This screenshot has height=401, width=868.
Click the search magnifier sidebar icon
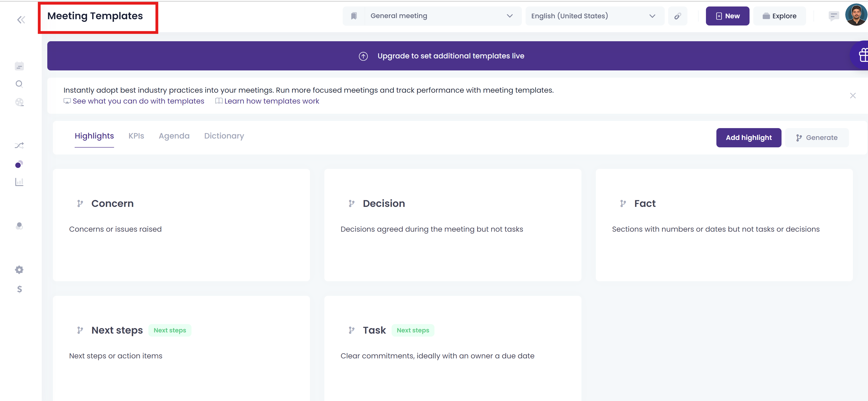(x=19, y=84)
